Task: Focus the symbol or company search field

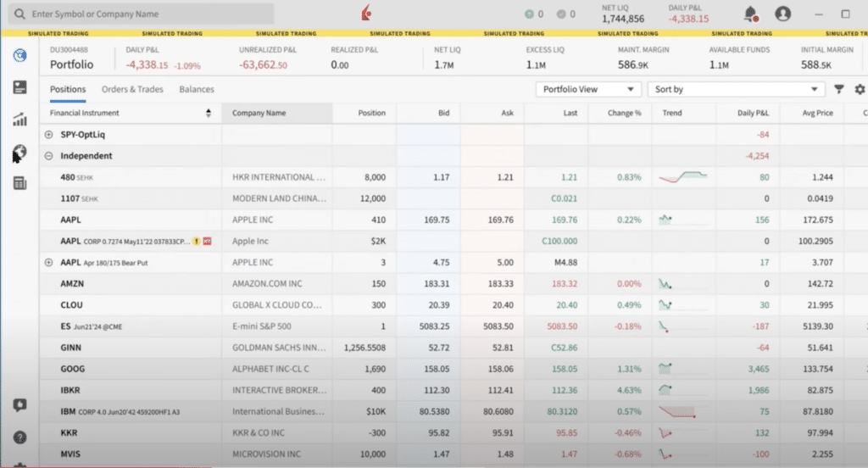Action: (142, 14)
